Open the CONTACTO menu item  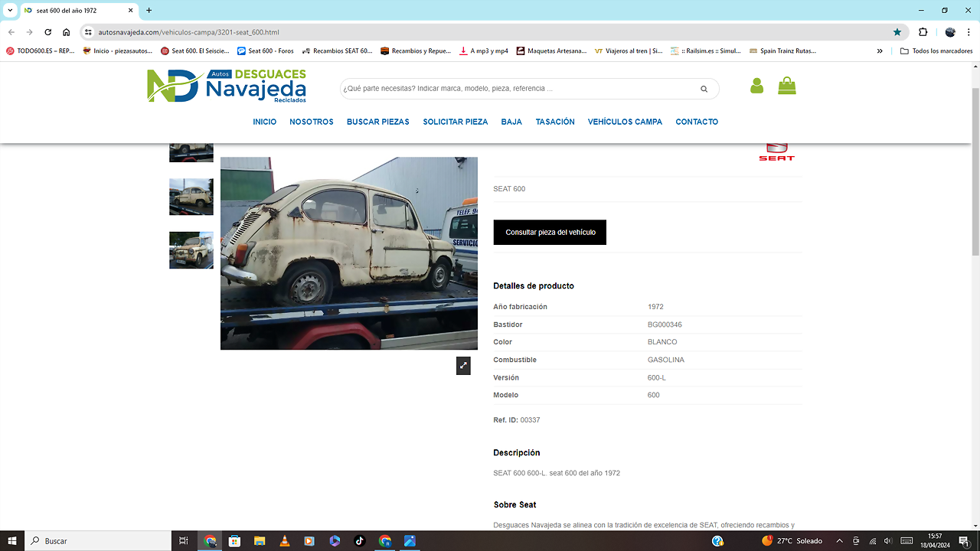coord(697,122)
